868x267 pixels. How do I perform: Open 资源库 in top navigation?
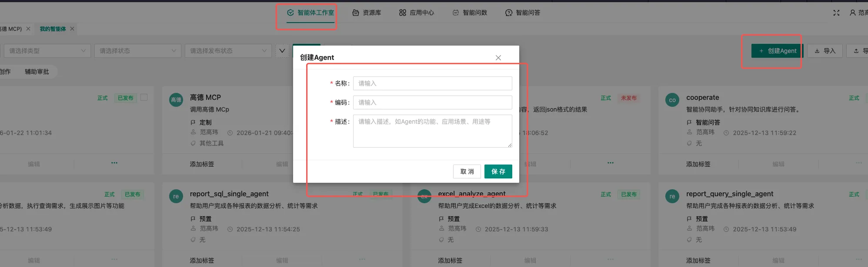click(367, 13)
